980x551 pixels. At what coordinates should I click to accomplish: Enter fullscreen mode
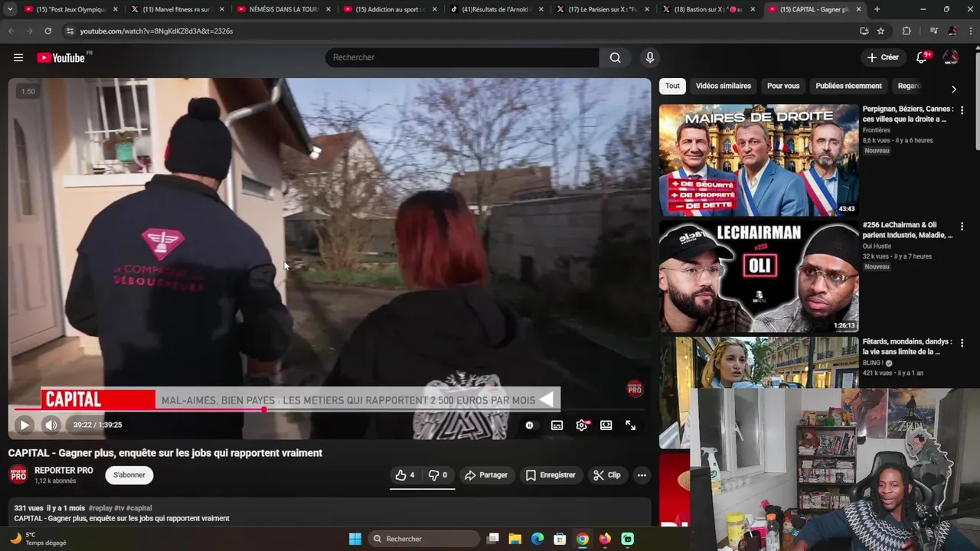[x=631, y=425]
